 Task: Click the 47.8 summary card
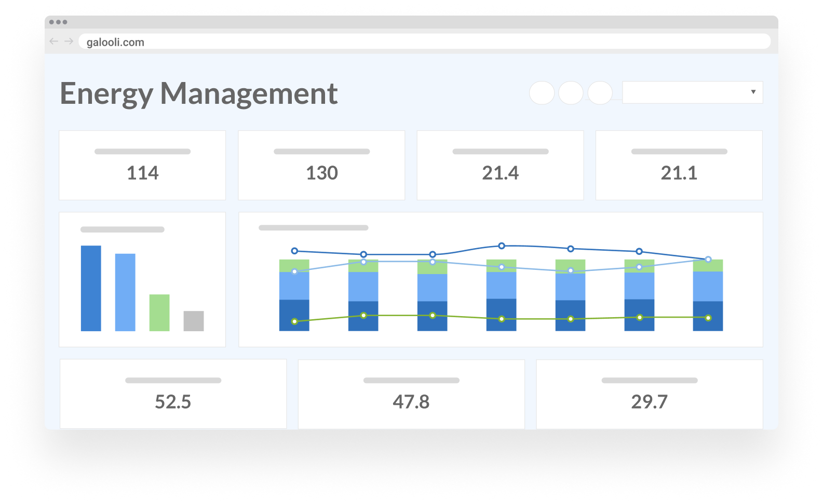pos(411,394)
